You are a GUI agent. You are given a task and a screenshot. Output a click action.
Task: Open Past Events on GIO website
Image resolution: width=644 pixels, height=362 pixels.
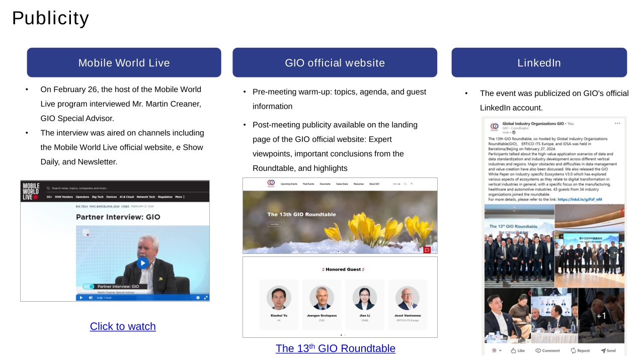coord(308,184)
